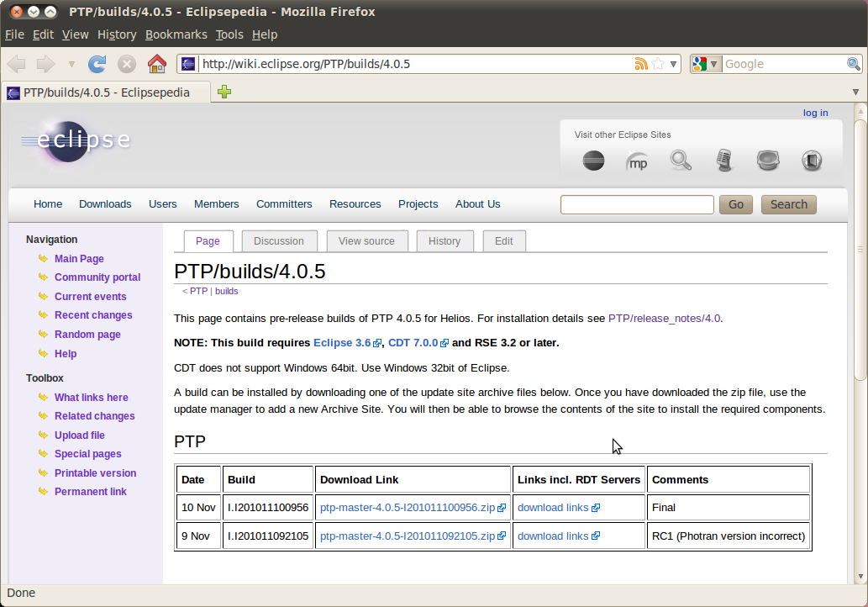Click into the URL address field
The width and height of the screenshot is (868, 607).
pos(415,64)
